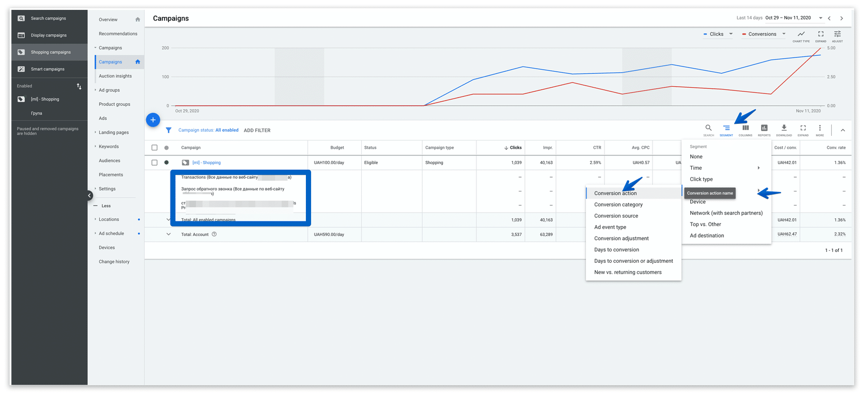Open the Conversions metric dropdown
The height and width of the screenshot is (399, 868).
coord(764,34)
